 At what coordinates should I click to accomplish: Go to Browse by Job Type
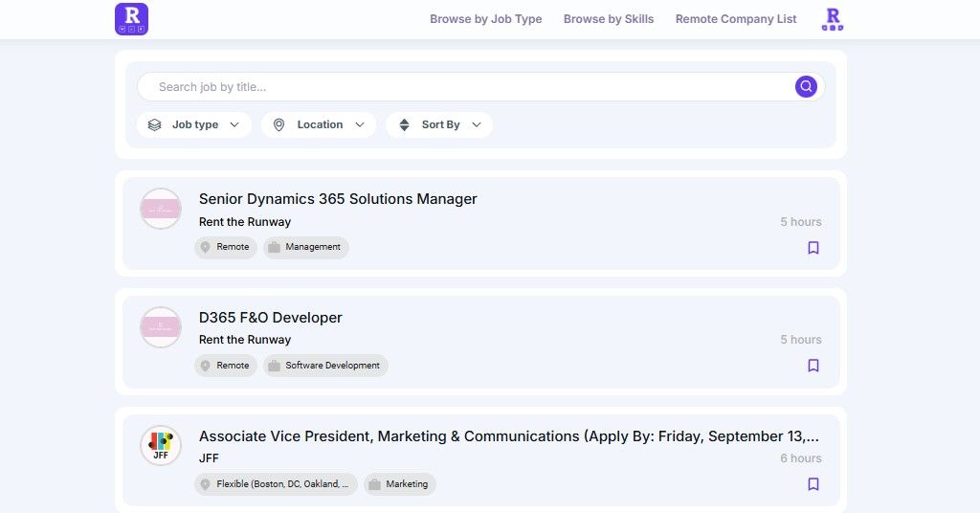(485, 19)
